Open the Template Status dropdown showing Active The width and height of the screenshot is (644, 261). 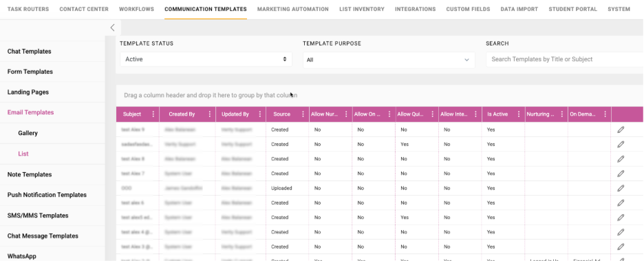(x=206, y=59)
